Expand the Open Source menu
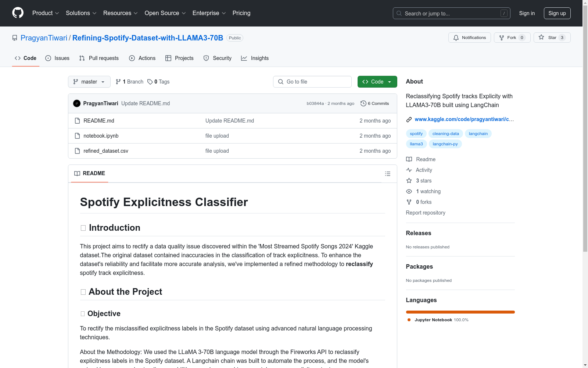 pyautogui.click(x=165, y=13)
